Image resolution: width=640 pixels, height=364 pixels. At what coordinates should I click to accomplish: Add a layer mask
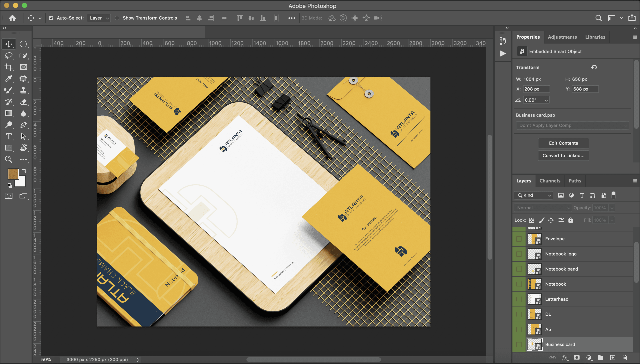pos(577,358)
